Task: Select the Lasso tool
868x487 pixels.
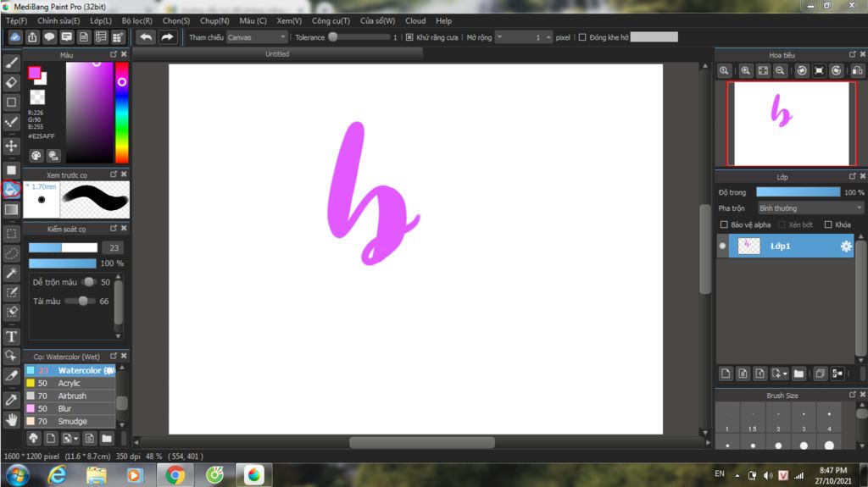Action: [x=11, y=253]
